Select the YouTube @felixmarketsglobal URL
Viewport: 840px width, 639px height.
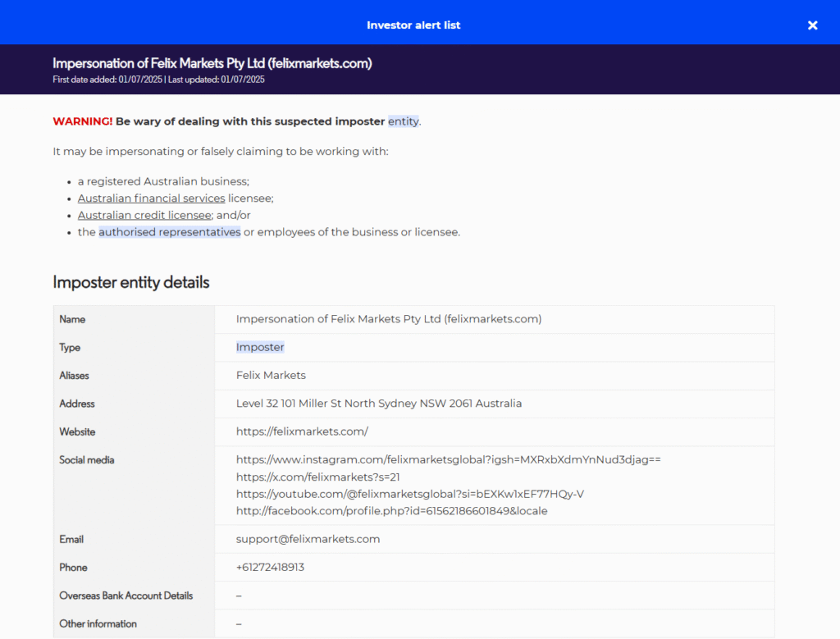(410, 494)
